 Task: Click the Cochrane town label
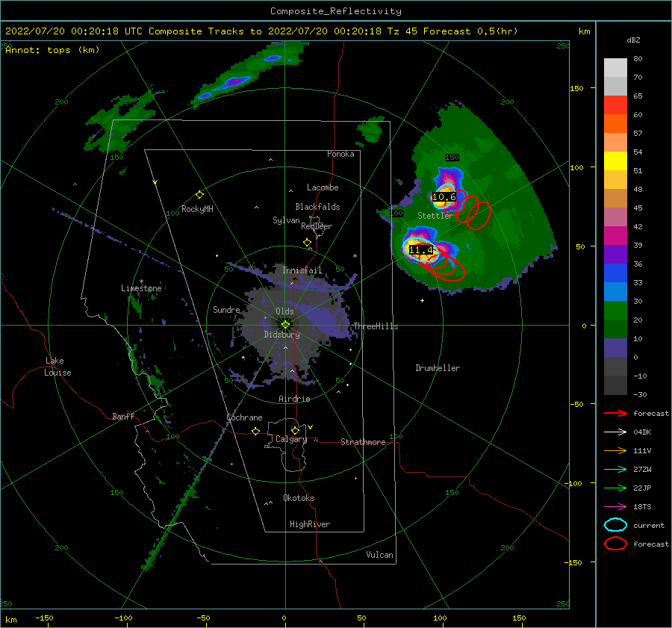click(244, 417)
